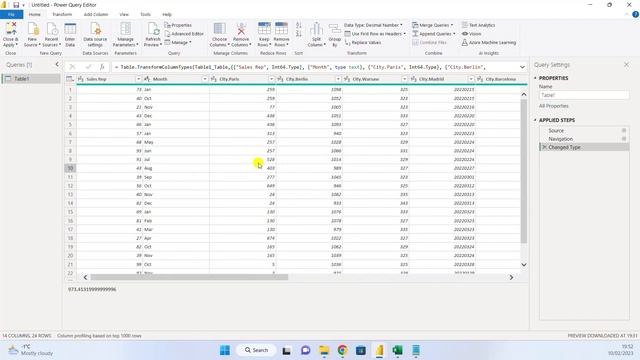Switch to the Home tab
The width and height of the screenshot is (640, 360).
[35, 14]
